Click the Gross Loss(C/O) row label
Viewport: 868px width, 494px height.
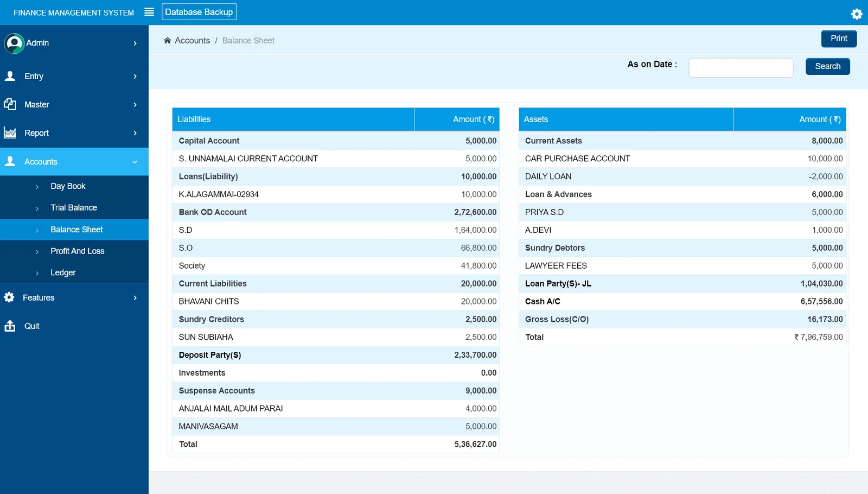coord(557,319)
